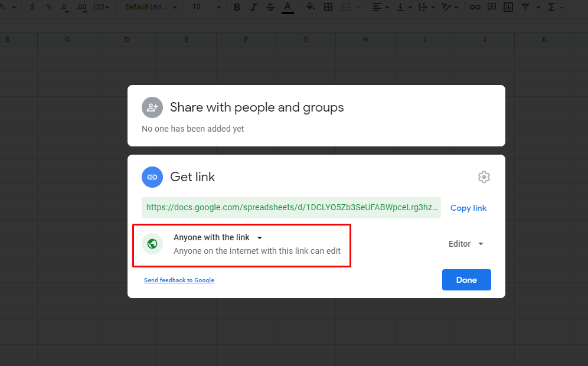Image resolution: width=588 pixels, height=366 pixels.
Task: Click Copy link
Action: 468,208
